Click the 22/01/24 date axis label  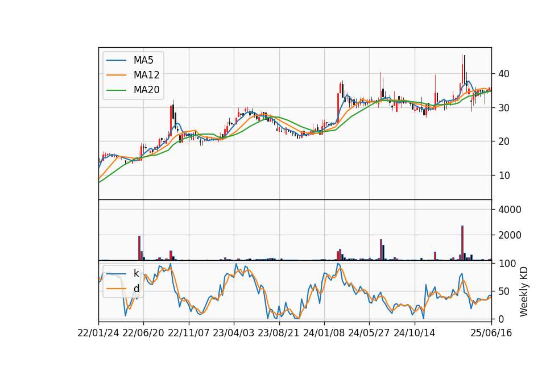point(98,333)
